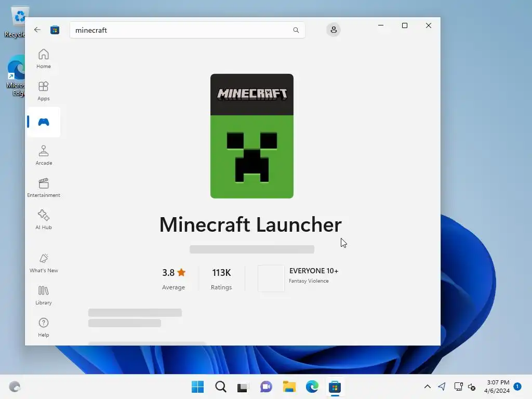Click the EVERYONE 10+ rating label
532x399 pixels.
(313, 271)
